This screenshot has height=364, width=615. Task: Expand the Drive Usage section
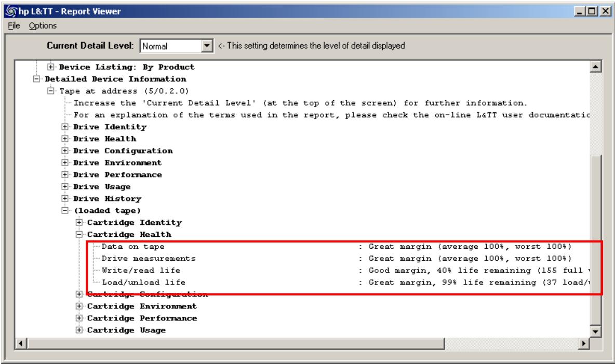(x=65, y=186)
